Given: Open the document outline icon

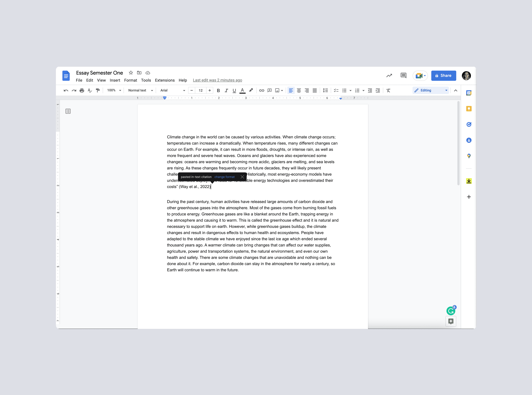Looking at the screenshot, I should (x=68, y=111).
